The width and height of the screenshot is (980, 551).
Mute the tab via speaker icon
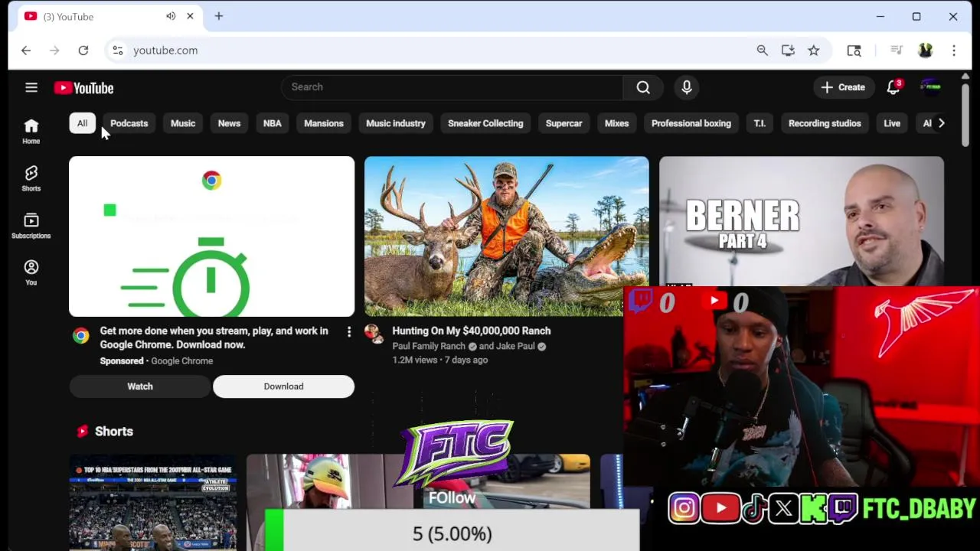click(171, 16)
